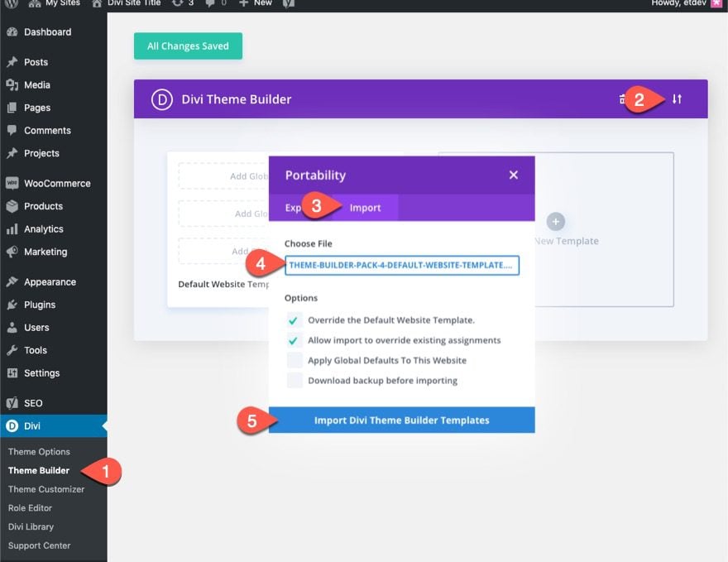Screen dimensions: 728x562
Task: Switch to the Import tab
Action: 365,208
